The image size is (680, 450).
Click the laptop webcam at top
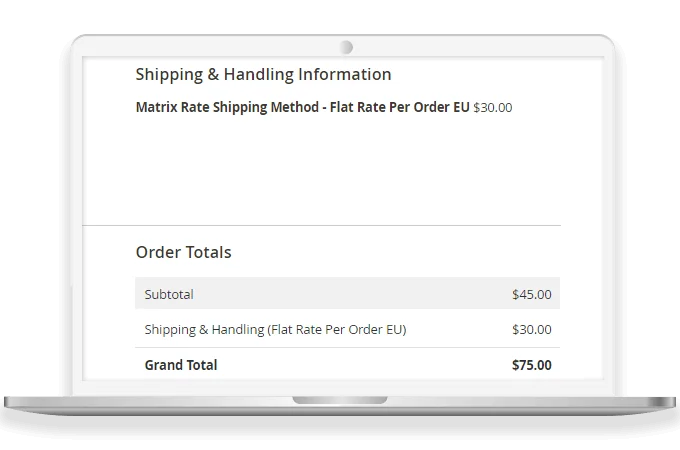(346, 47)
